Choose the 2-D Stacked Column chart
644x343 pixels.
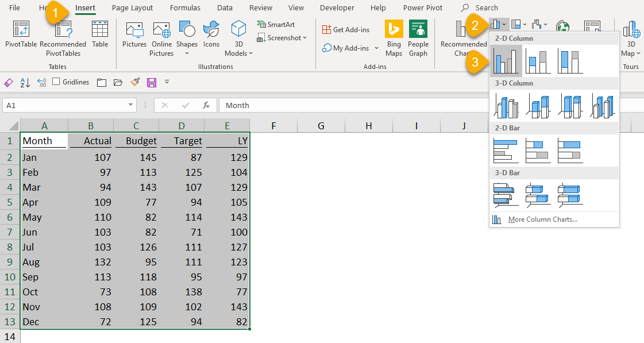click(x=538, y=61)
